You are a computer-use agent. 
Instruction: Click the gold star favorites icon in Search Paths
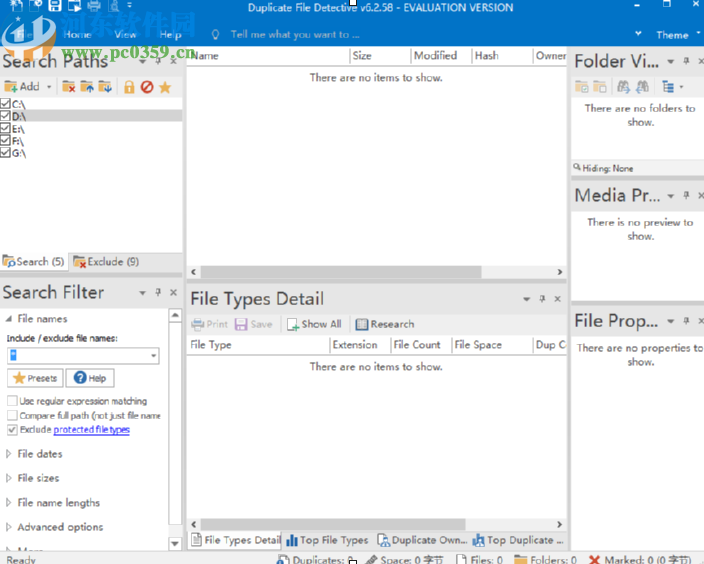pos(165,87)
